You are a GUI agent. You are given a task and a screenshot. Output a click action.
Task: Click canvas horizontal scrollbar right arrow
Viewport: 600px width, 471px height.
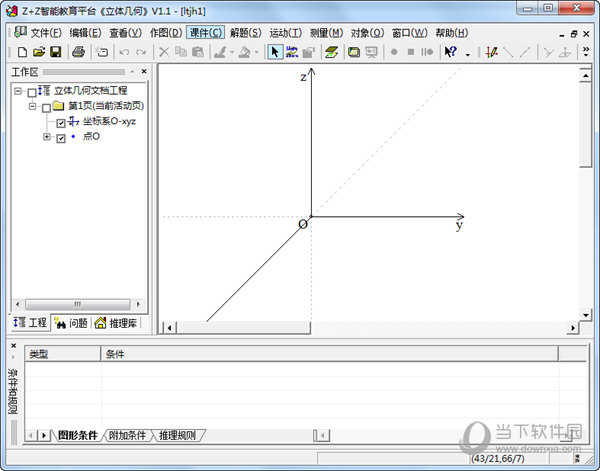(573, 328)
